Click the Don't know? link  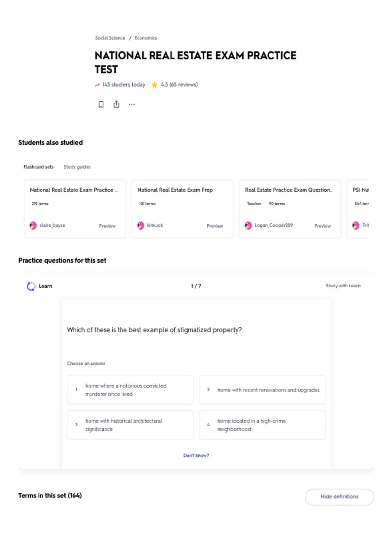pyautogui.click(x=196, y=455)
